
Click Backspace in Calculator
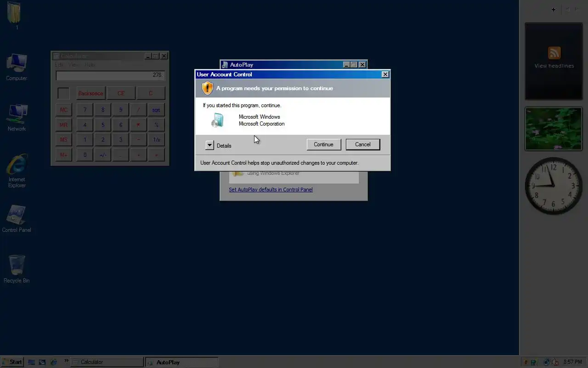pyautogui.click(x=90, y=93)
